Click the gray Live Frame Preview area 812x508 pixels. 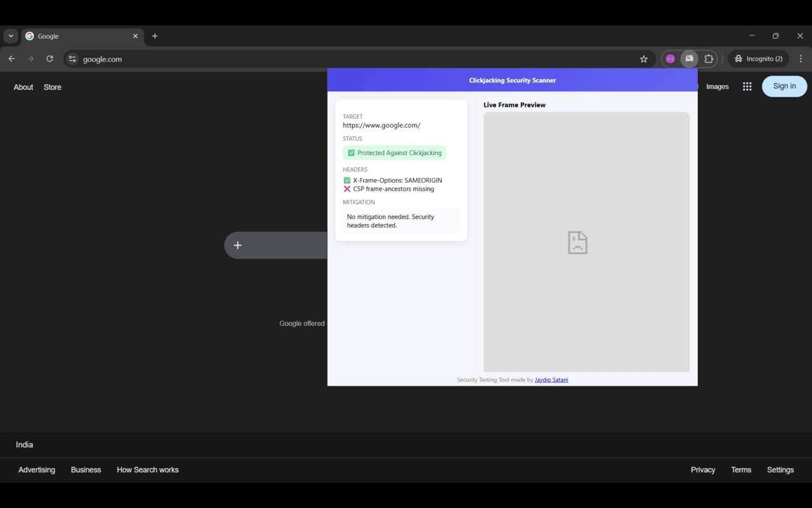coord(586,242)
